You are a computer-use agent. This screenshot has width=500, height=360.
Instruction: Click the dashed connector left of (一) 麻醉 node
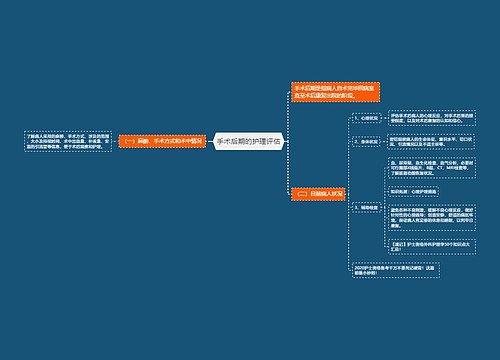coord(116,141)
